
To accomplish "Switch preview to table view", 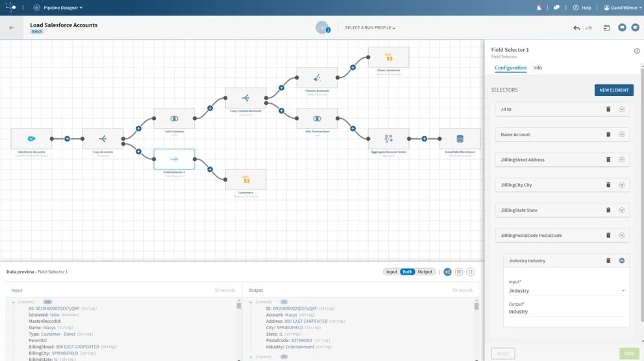I will pos(459,272).
